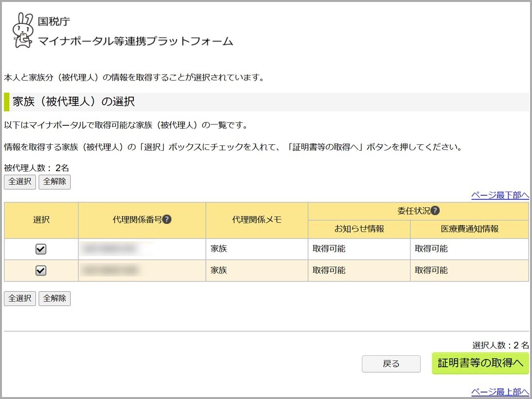
Task: Click the 被代理人数: 2名 text
Action: click(36, 168)
